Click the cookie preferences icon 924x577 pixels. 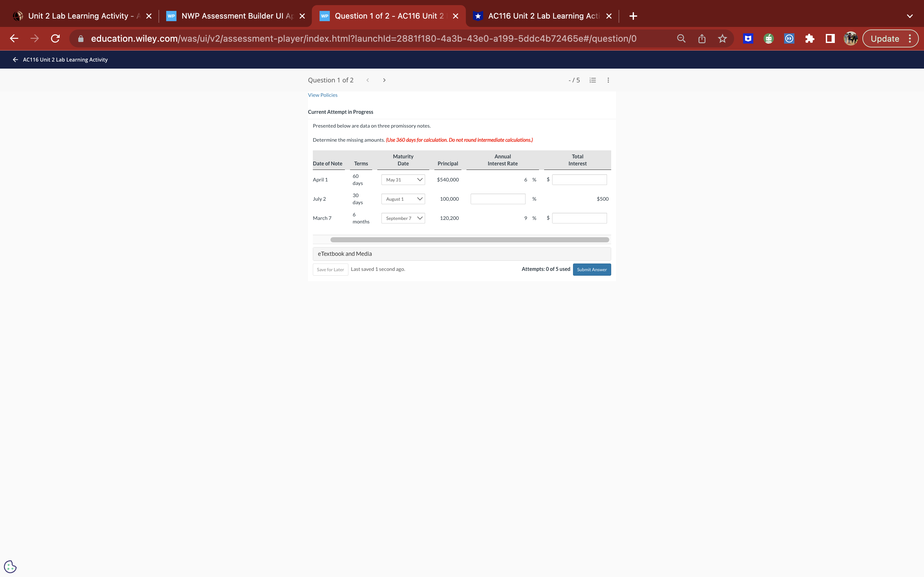10,566
